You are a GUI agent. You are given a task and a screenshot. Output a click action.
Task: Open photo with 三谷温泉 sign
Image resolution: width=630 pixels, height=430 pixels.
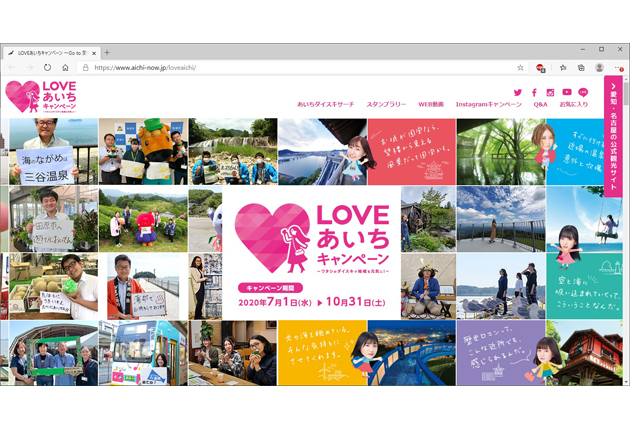[53, 152]
